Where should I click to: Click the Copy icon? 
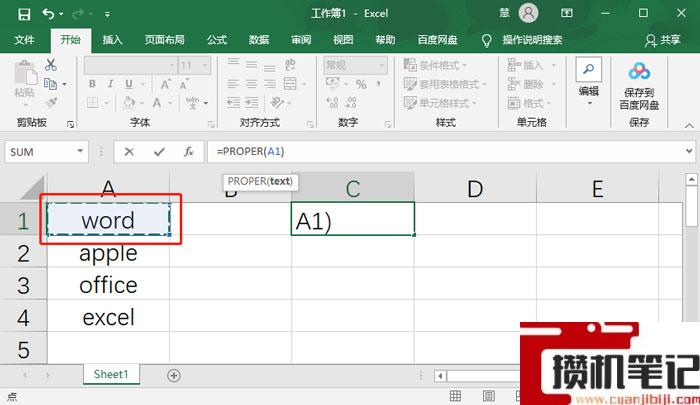pyautogui.click(x=50, y=84)
